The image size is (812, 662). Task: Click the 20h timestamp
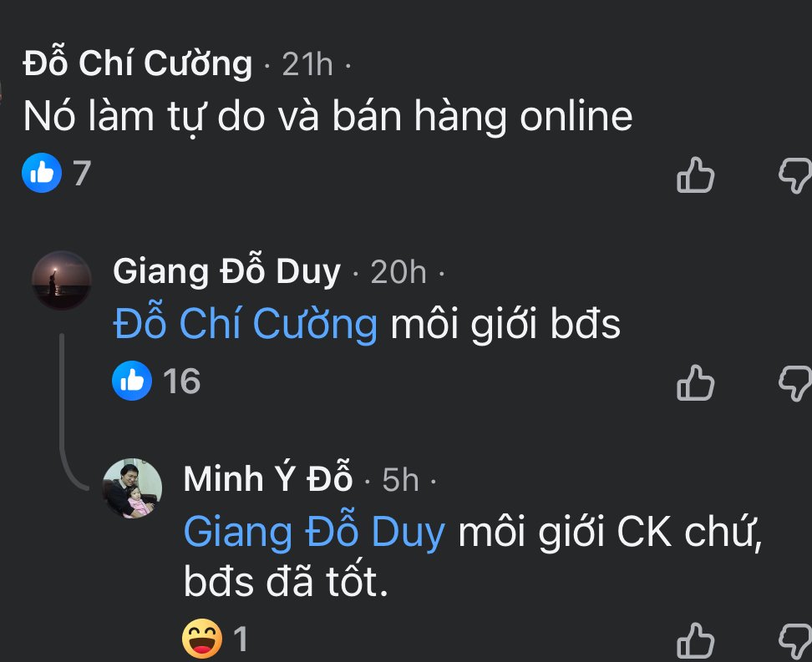click(x=398, y=272)
